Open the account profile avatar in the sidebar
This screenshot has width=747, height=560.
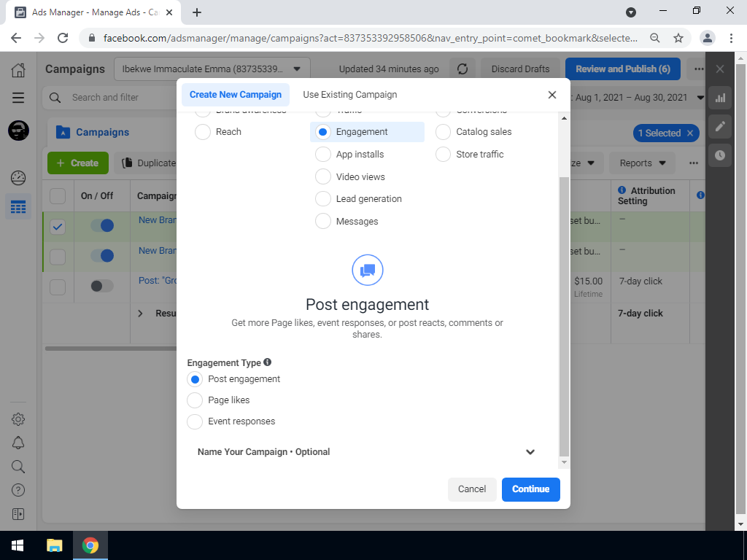click(18, 131)
